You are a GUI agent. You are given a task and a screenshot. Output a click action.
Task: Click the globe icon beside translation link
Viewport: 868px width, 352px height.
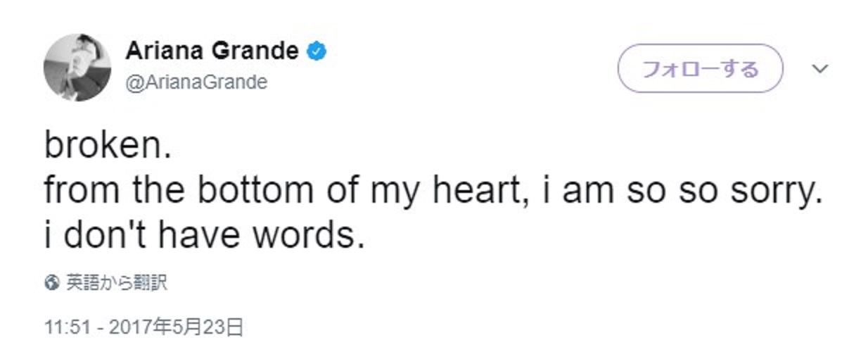[x=51, y=284]
